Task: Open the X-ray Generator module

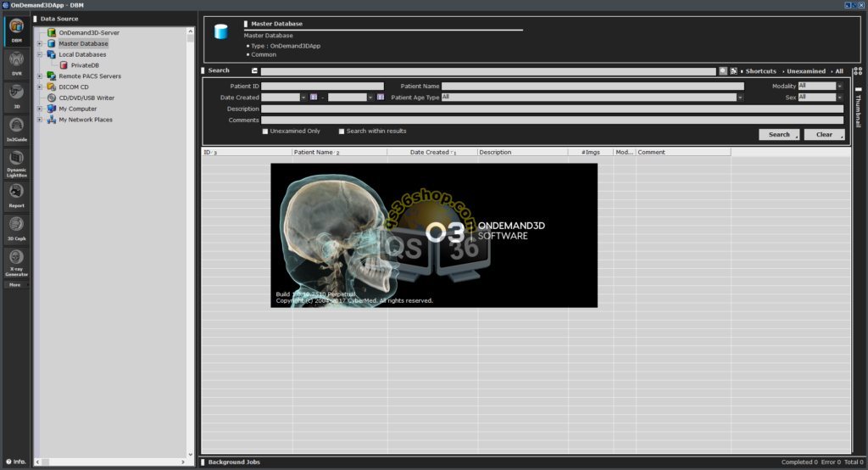Action: (x=17, y=262)
